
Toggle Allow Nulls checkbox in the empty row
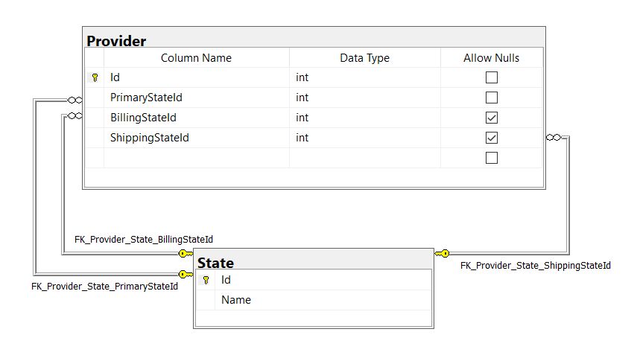pos(491,158)
